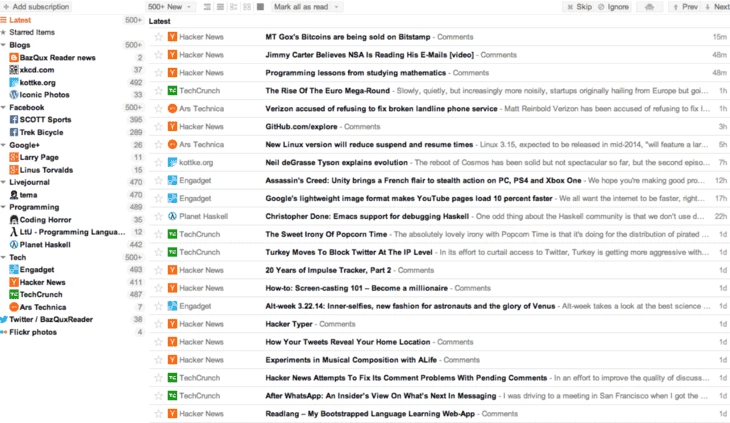Open Larry Page Google+ icon
Viewport: 730px width, 423px height.
point(14,157)
